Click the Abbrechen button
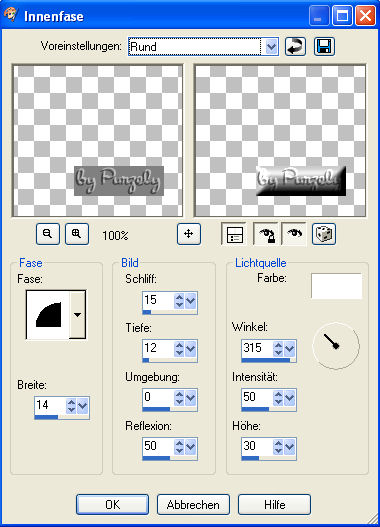 coord(193,504)
